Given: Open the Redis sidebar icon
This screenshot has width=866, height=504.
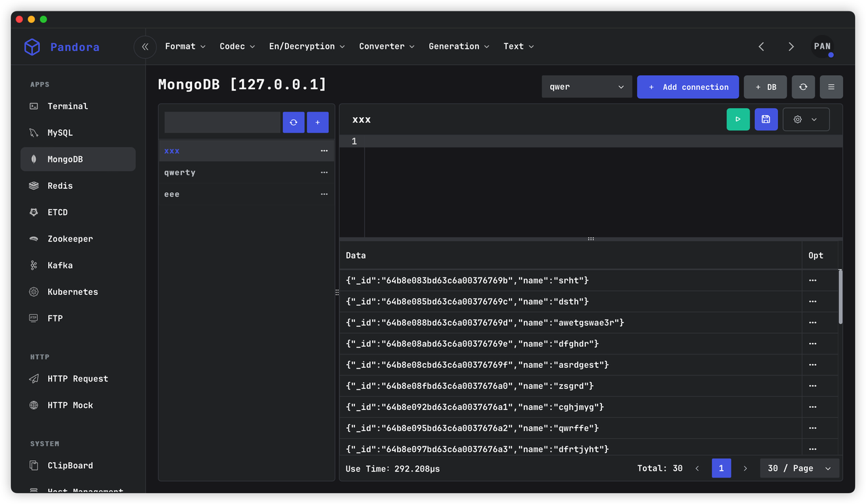Looking at the screenshot, I should click(34, 185).
